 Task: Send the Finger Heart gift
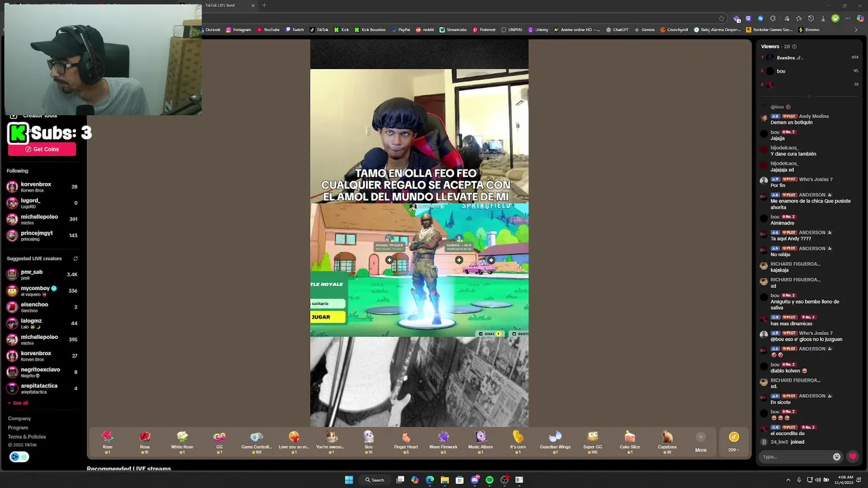[406, 441]
